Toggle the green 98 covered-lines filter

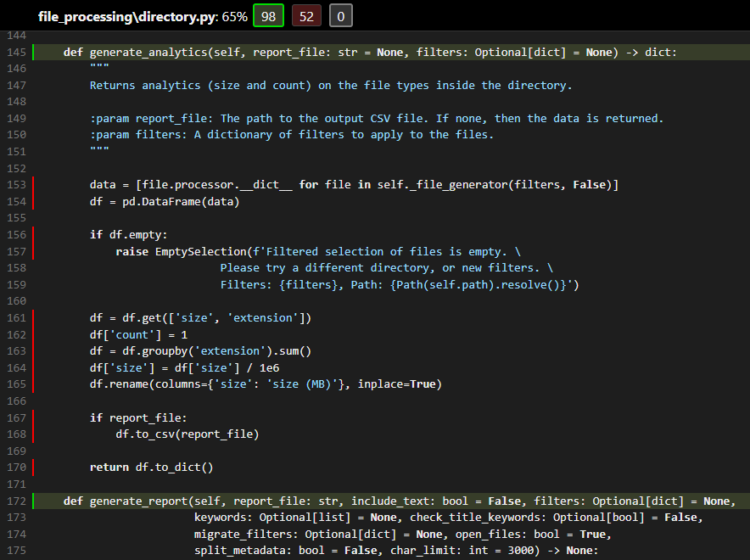[x=268, y=15]
